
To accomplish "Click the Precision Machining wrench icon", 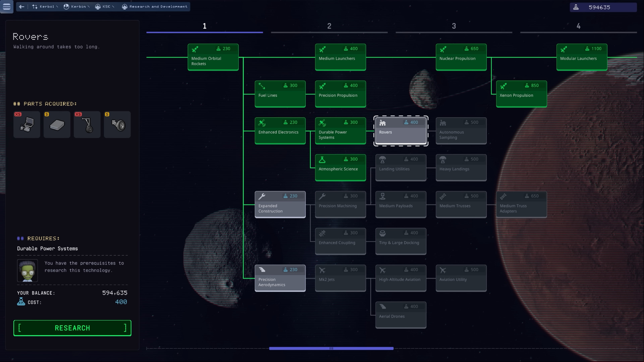I will (x=323, y=197).
